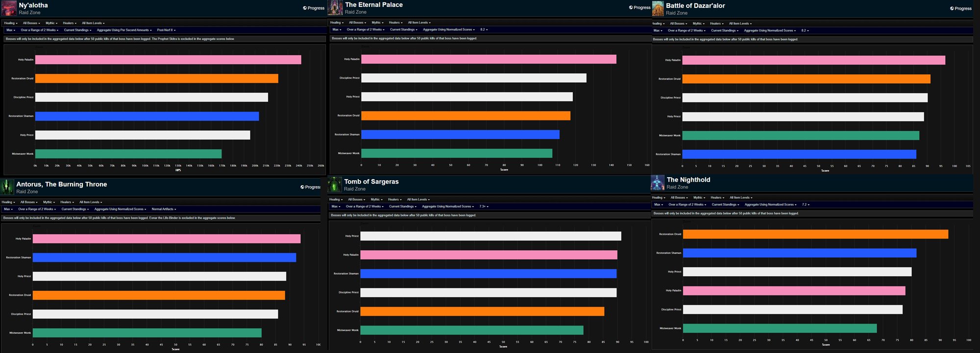This screenshot has height=353, width=980.
Task: Click the "Restoration Druid" label in the Ny'alotha chart
Action: 23,78
